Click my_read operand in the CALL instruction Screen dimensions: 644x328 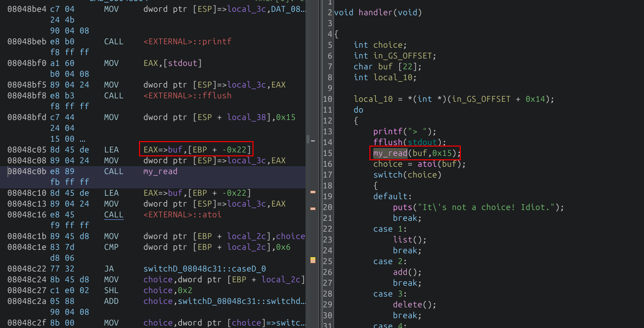160,171
